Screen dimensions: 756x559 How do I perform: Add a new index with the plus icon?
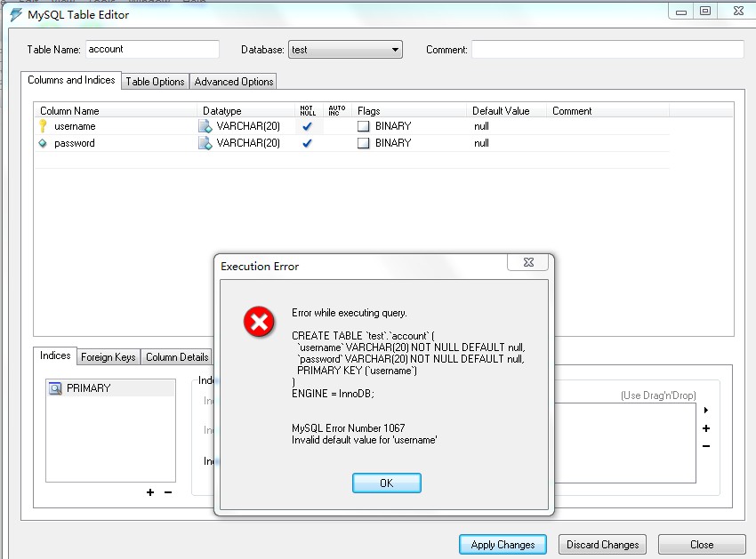pos(150,492)
